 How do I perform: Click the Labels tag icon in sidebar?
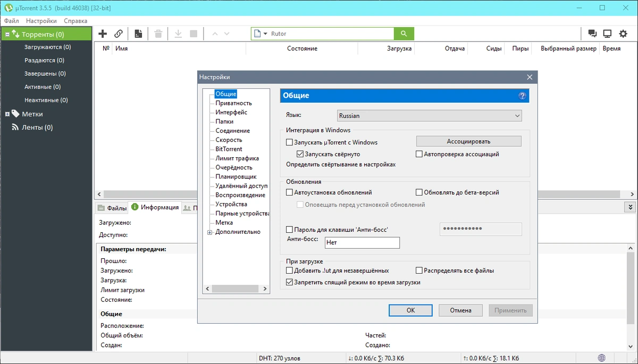[15, 113]
